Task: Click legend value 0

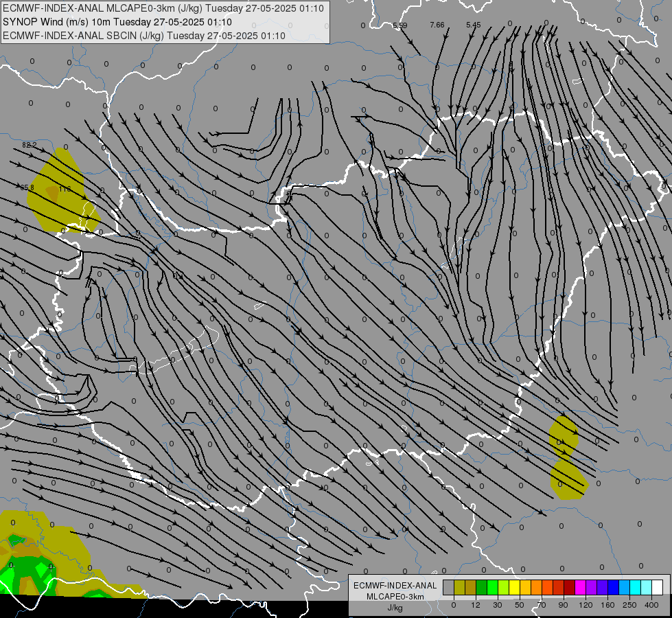Action: point(454,605)
